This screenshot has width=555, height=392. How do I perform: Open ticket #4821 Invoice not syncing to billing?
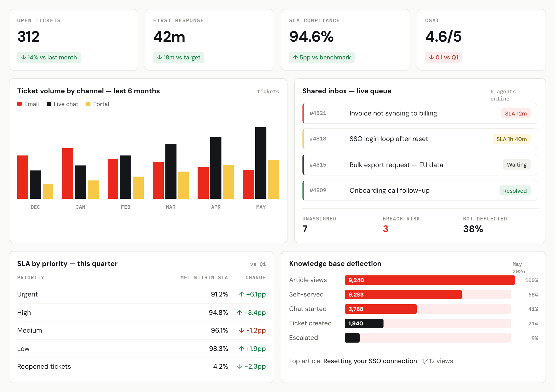click(x=420, y=113)
